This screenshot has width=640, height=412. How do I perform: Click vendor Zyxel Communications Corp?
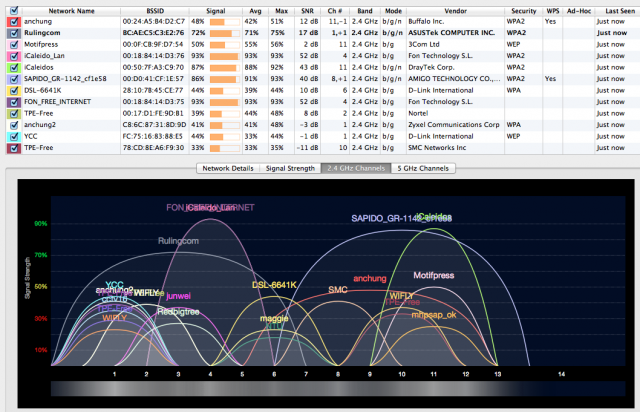coord(454,125)
